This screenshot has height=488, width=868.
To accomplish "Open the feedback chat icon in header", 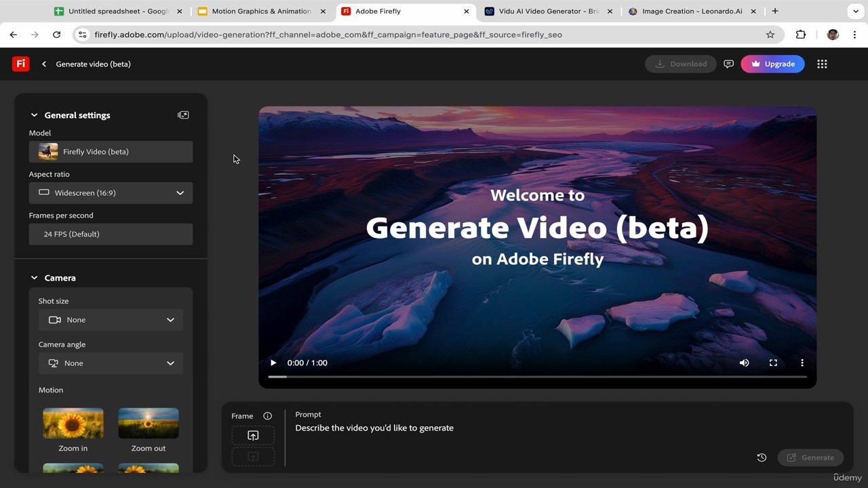I will click(728, 64).
